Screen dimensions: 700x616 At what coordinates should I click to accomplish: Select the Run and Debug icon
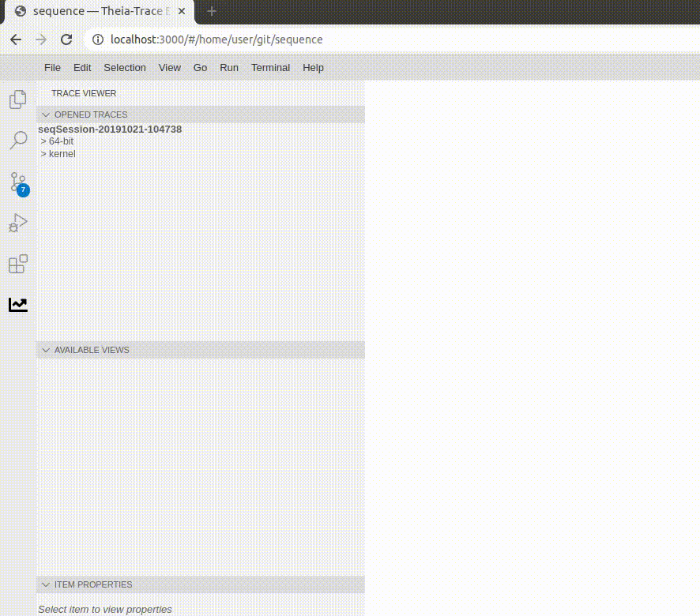17,222
